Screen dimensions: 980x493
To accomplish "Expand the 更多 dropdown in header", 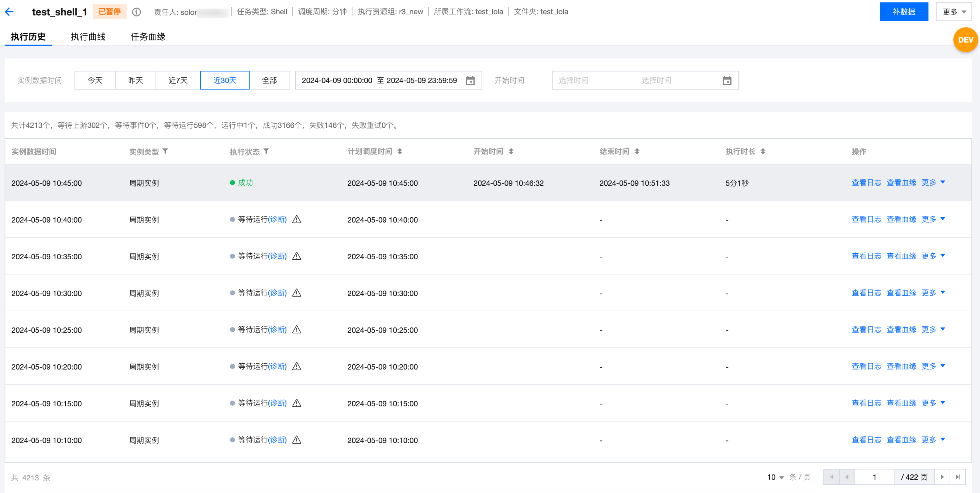I will (x=954, y=12).
